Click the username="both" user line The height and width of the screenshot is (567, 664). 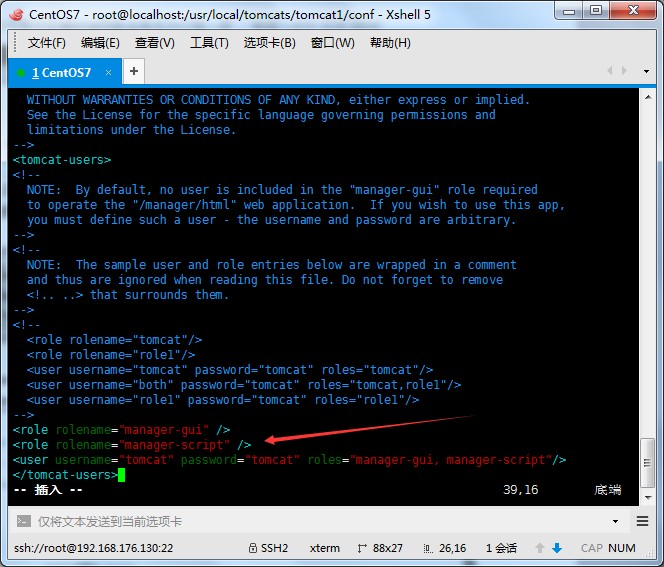point(244,385)
